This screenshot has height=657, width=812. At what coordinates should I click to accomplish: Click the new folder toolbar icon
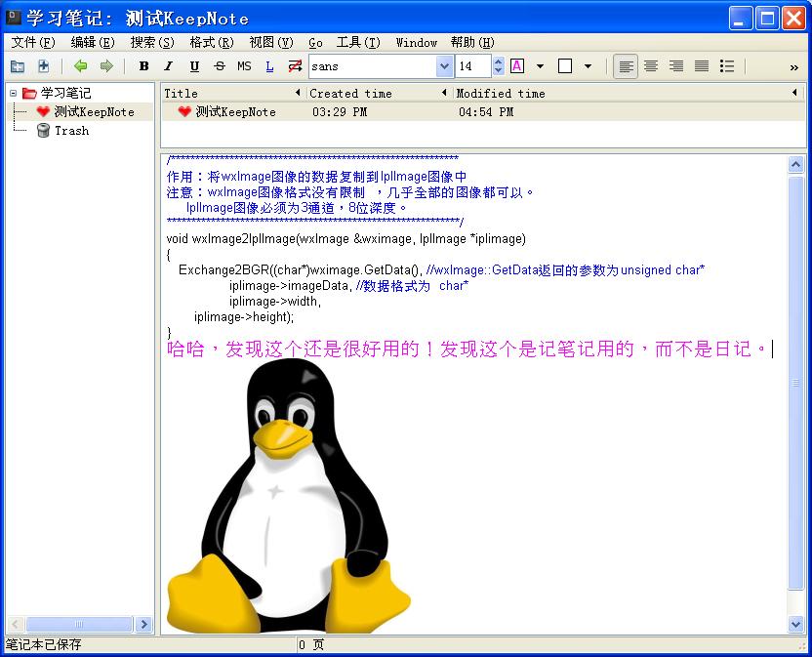pyautogui.click(x=18, y=66)
